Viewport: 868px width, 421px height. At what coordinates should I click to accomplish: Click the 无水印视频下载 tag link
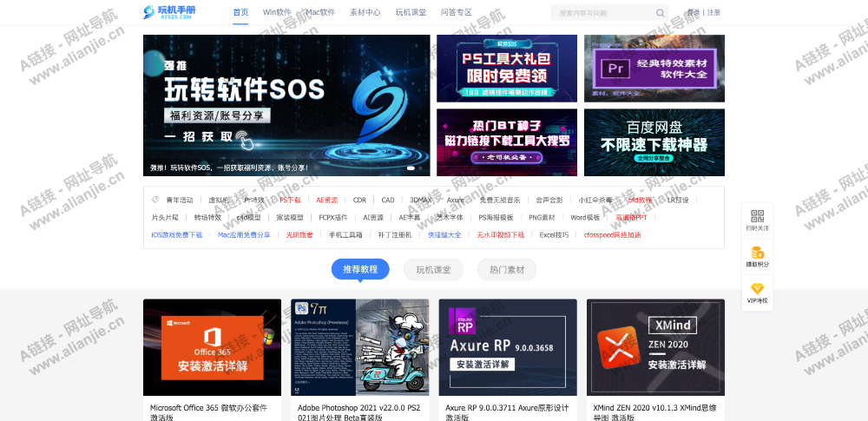[x=501, y=235]
